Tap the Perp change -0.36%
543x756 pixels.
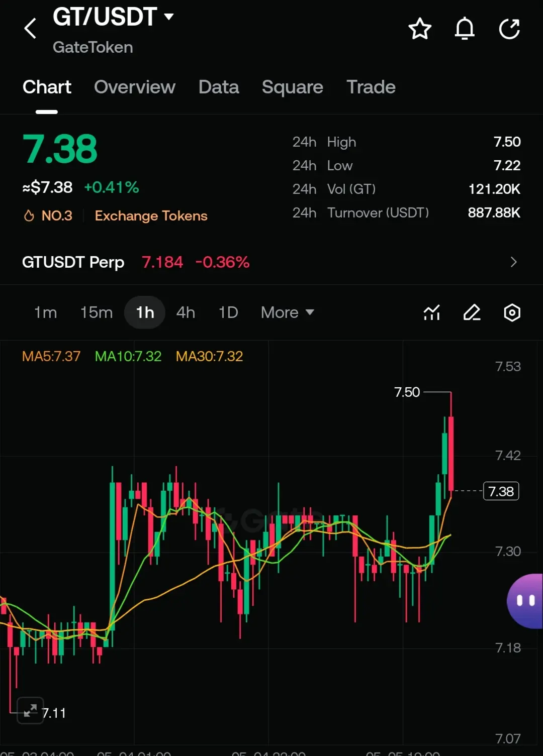tap(222, 262)
